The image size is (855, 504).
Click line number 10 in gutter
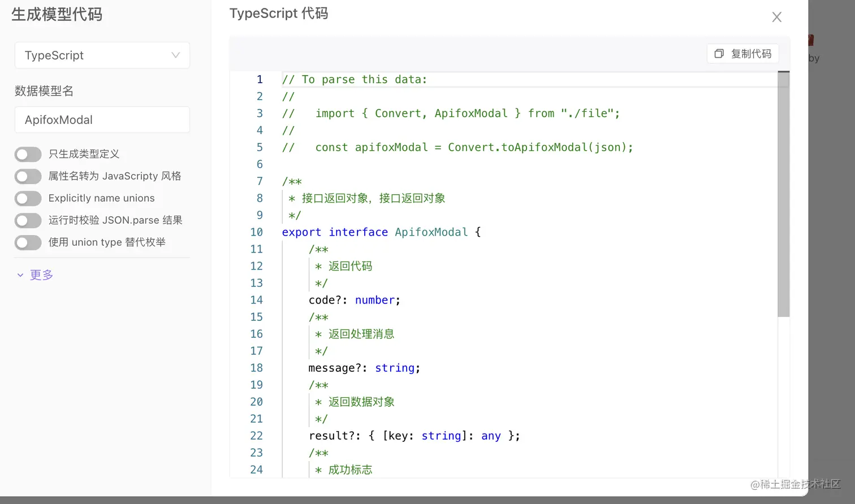point(257,232)
